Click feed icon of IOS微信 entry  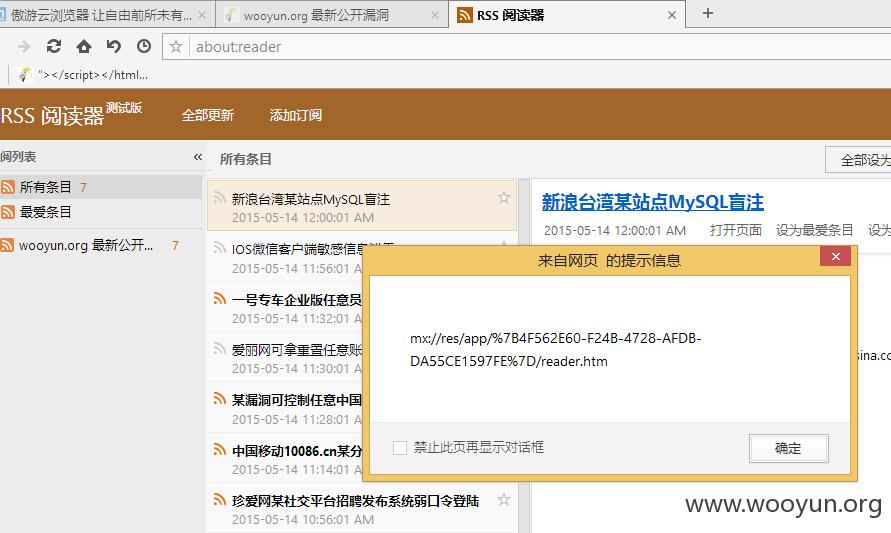pyautogui.click(x=219, y=248)
